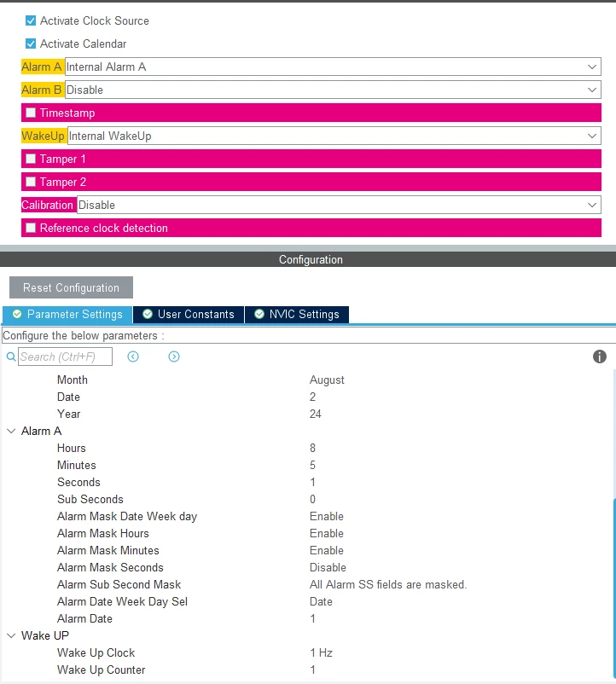Click the Reset Configuration button
This screenshot has height=684, width=616.
pos(71,287)
